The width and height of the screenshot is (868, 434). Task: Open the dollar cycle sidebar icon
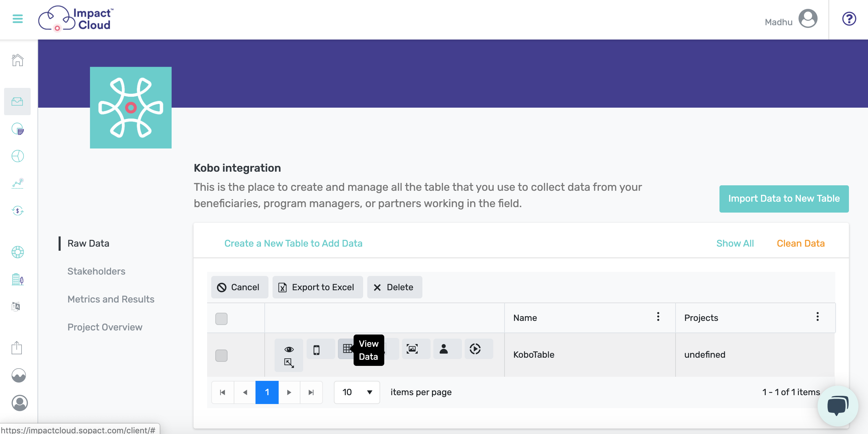pyautogui.click(x=18, y=211)
